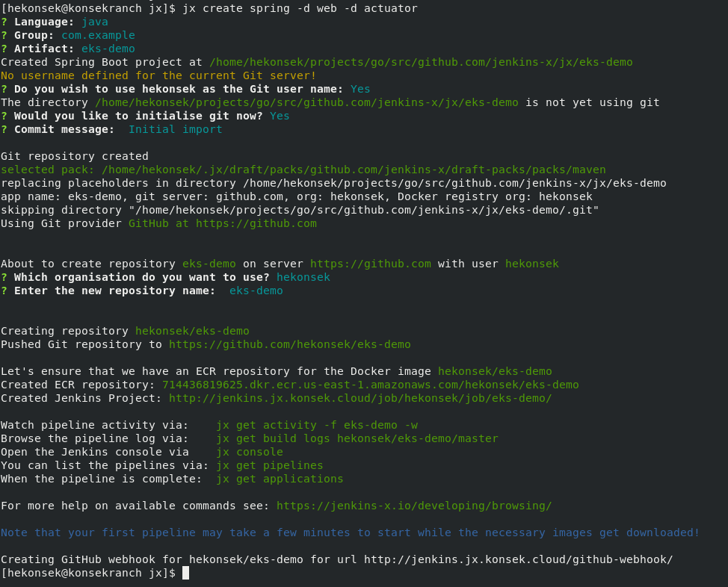Click the 'Git repository created' line
Viewport: 728px width, 587px height.
(x=75, y=156)
